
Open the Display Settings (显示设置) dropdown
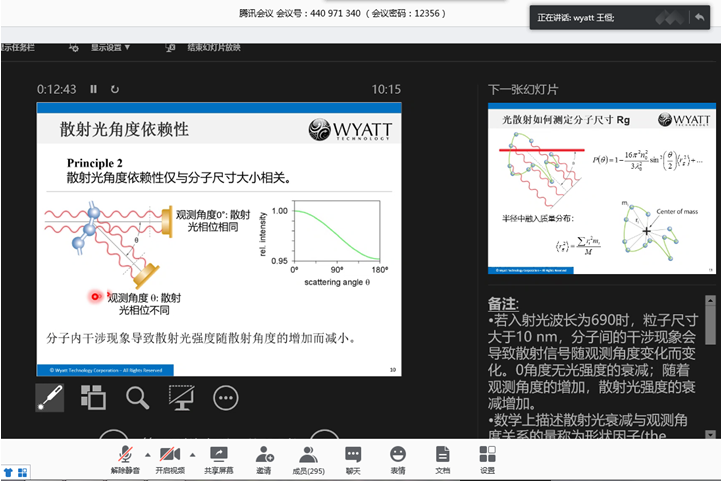(111, 47)
